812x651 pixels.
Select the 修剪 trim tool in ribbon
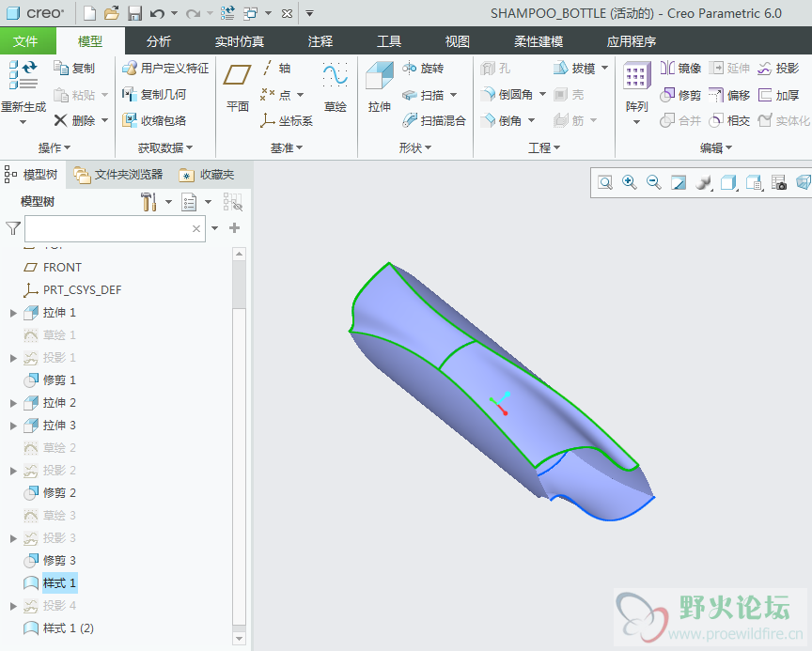(x=680, y=95)
